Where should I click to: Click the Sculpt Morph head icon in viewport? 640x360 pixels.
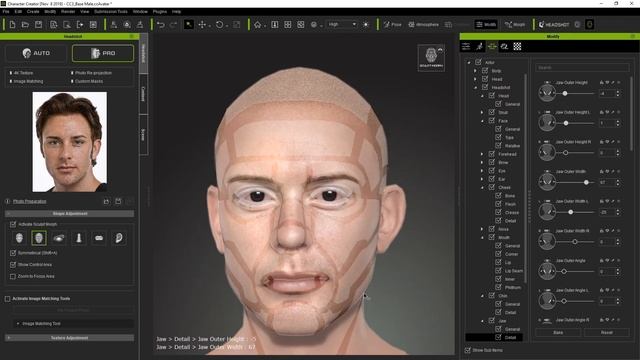431,58
